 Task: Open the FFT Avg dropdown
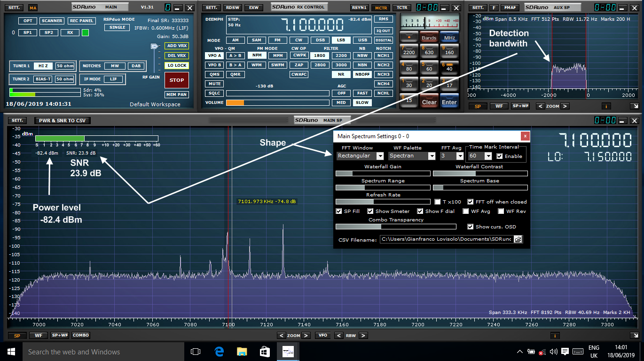coord(460,156)
